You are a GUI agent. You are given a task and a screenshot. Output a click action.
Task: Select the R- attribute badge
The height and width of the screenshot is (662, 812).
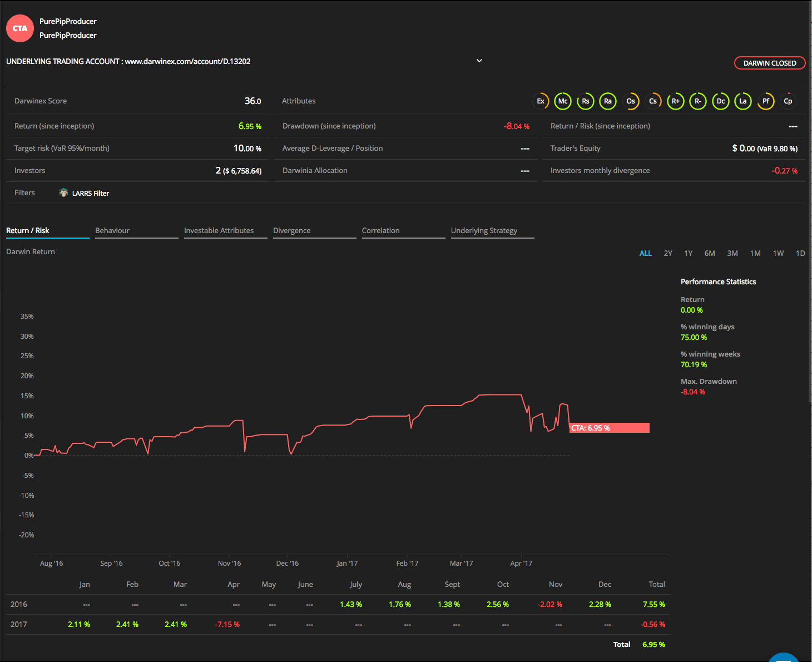698,101
